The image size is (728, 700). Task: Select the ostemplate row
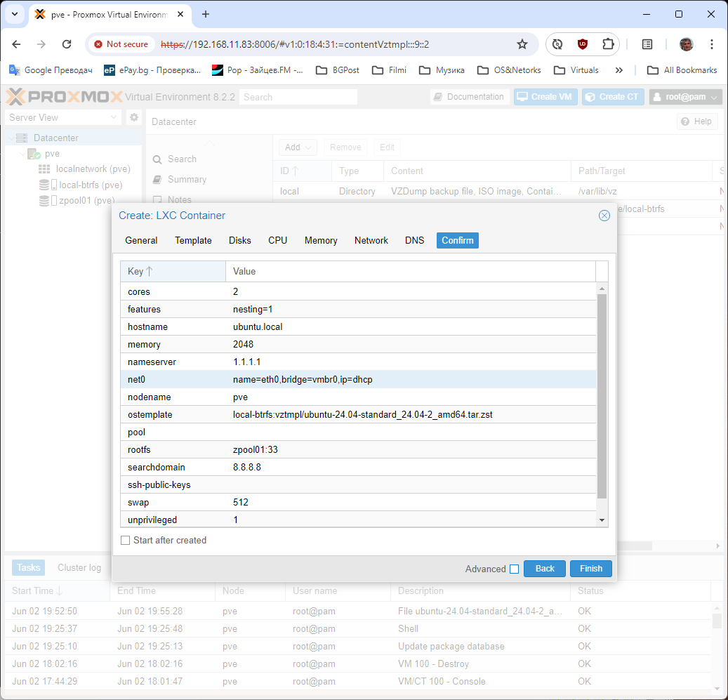[x=358, y=414]
